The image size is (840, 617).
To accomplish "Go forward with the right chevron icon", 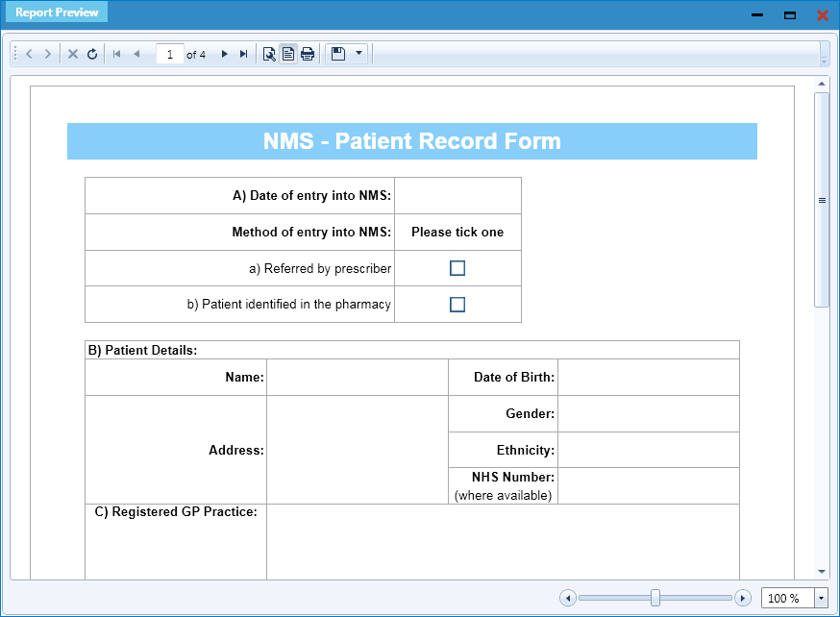I will coord(48,54).
